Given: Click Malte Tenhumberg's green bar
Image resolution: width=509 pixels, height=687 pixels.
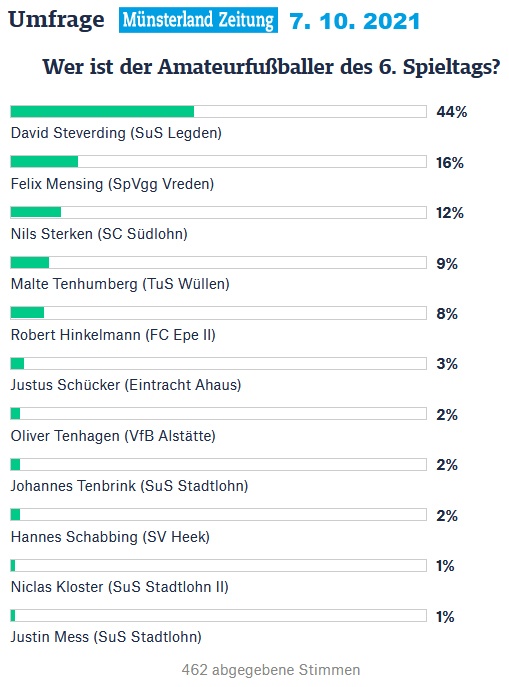Looking at the screenshot, I should pos(30,262).
